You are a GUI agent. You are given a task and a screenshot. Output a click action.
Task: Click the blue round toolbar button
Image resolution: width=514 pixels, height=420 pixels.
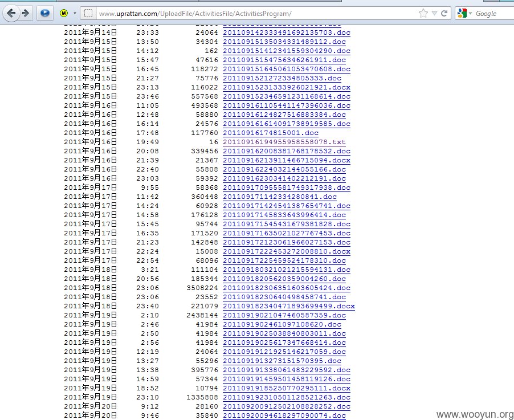point(45,14)
